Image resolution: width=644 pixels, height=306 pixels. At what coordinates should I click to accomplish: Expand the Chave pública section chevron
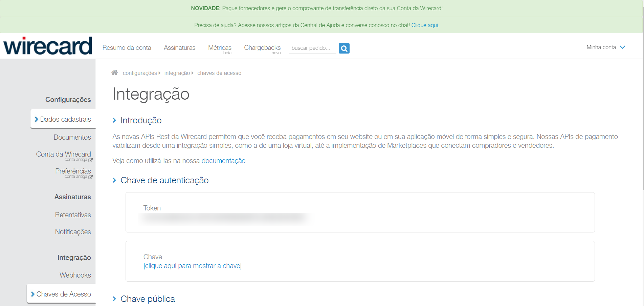click(114, 299)
